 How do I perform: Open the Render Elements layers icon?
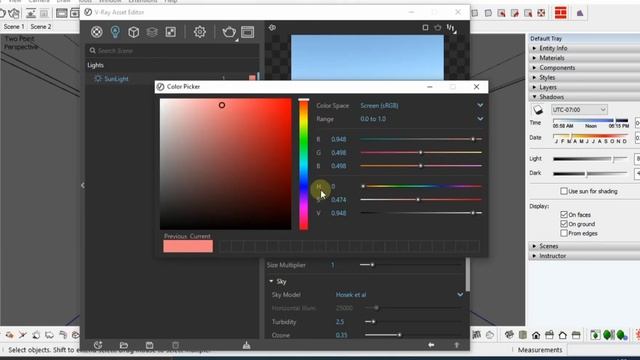pyautogui.click(x=152, y=32)
